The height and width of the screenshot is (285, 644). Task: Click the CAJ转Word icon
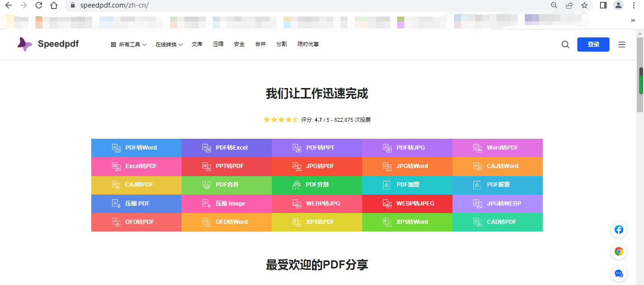[x=478, y=166]
